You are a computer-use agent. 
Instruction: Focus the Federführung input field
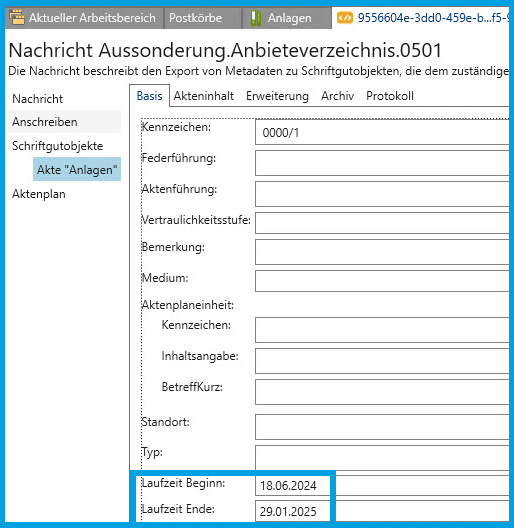(382, 163)
